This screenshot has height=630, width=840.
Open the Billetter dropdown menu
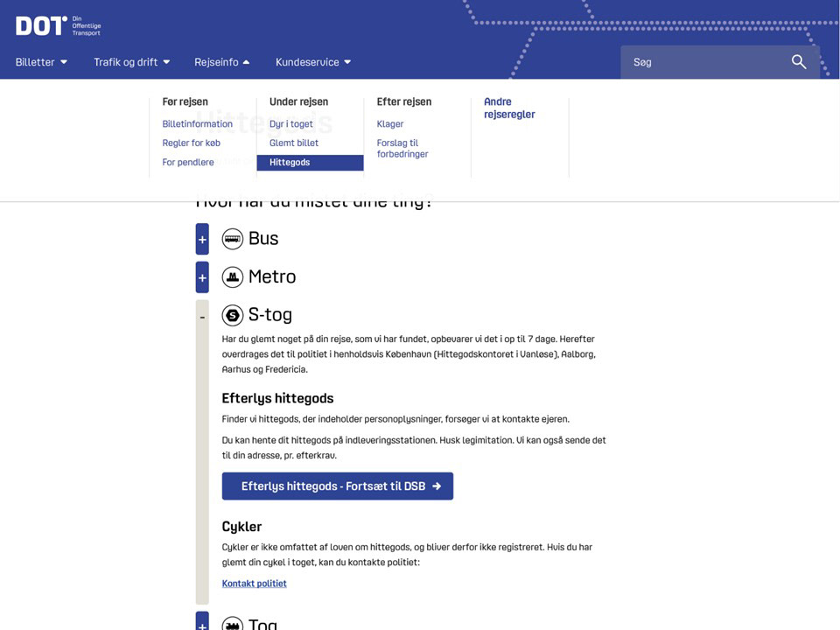coord(41,62)
